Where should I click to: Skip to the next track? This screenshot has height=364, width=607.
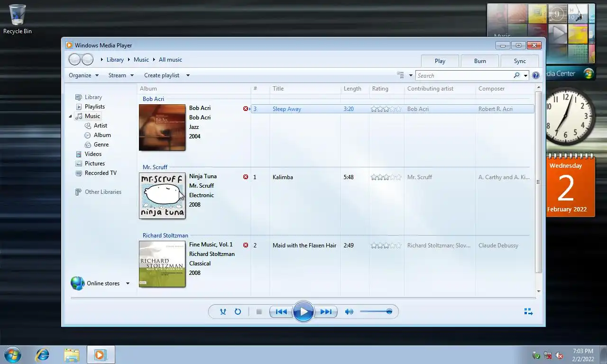click(x=326, y=311)
